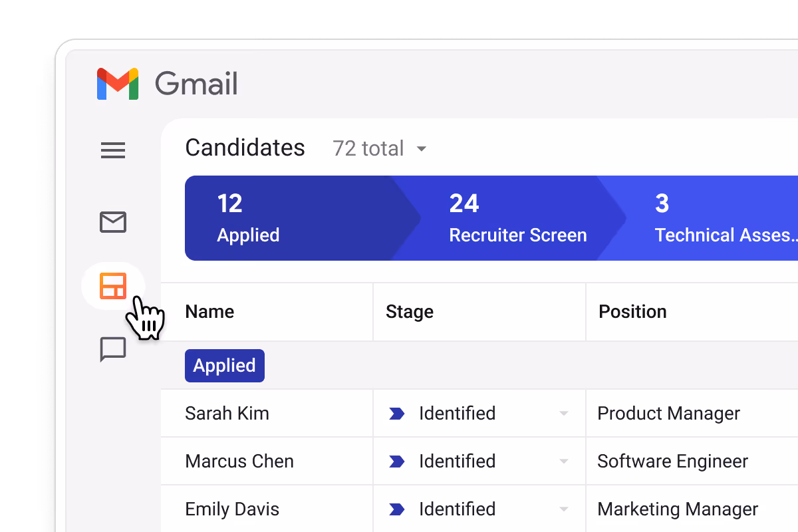Select the orange pipeline table icon
Viewport: 798px width, 532px height.
click(x=113, y=286)
